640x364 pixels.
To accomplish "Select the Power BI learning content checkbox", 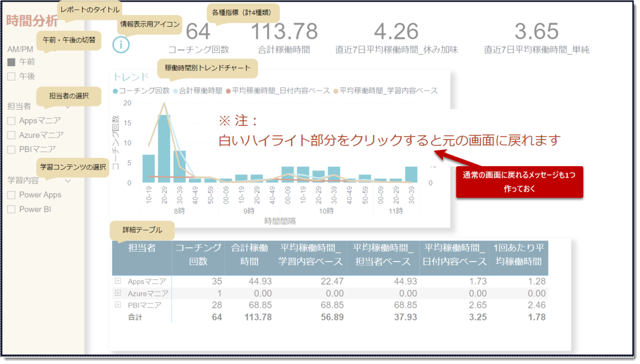I will [x=11, y=209].
